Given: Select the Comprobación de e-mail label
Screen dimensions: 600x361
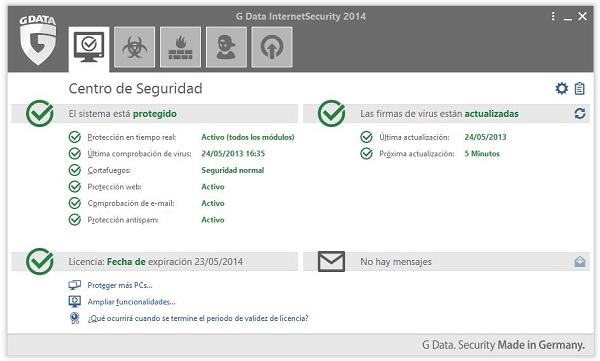Looking at the screenshot, I should pyautogui.click(x=131, y=203).
